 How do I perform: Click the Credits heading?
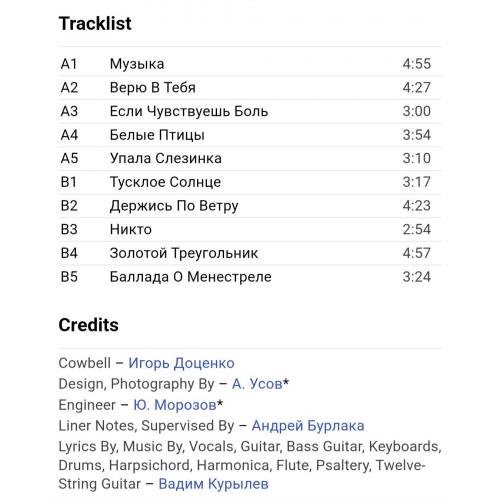point(88,325)
